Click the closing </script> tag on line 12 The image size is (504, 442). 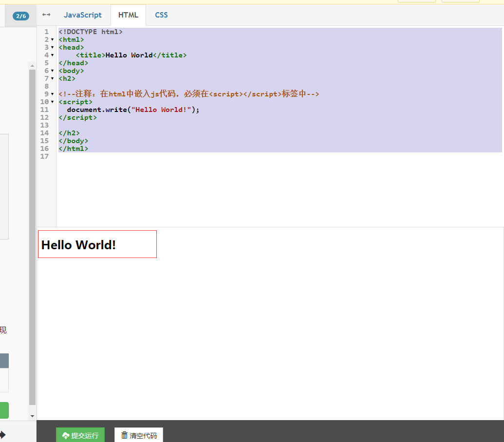pyautogui.click(x=77, y=118)
